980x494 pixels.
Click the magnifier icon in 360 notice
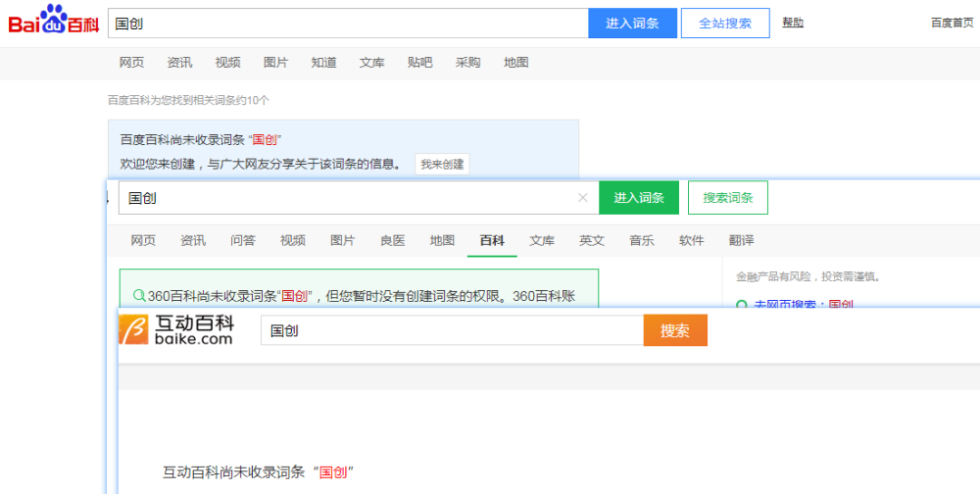[139, 295]
